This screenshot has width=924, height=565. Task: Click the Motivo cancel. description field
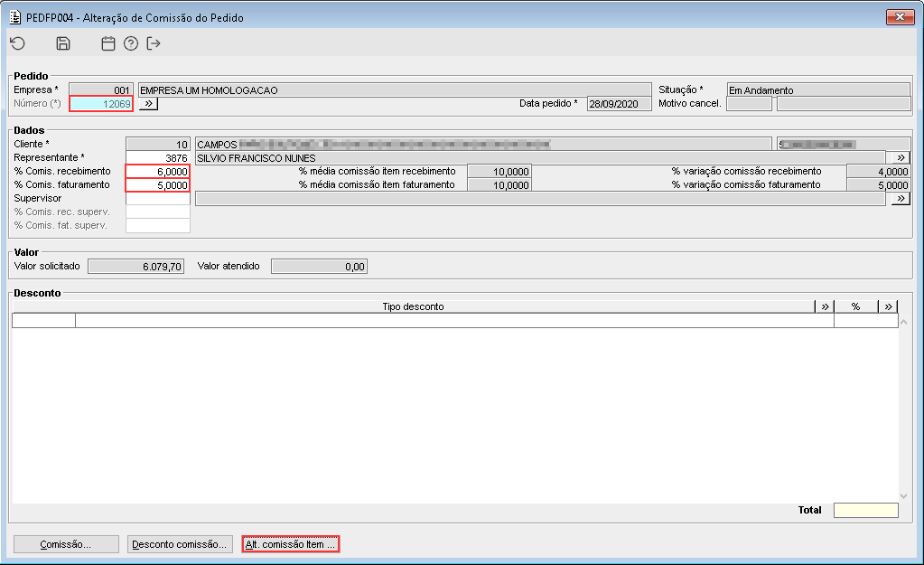[x=844, y=104]
